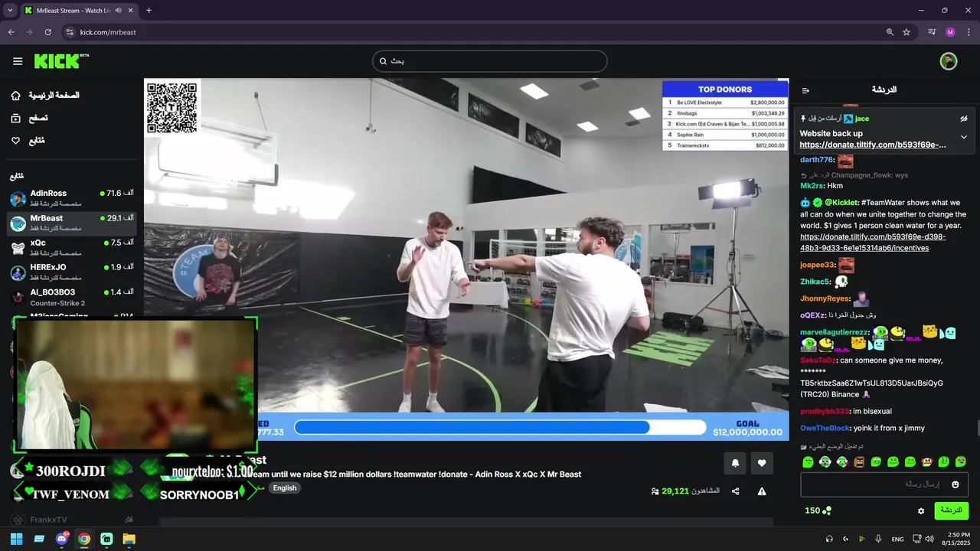Click the heart follow button below stream
The width and height of the screenshot is (980, 551).
coord(762,463)
